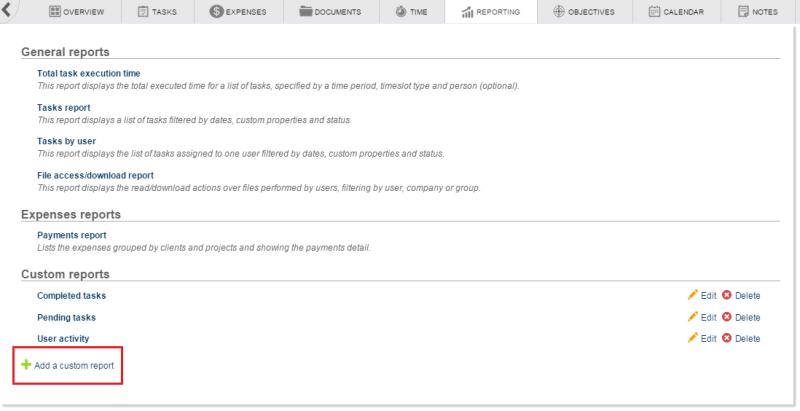Open the Tasks by user report
Viewport: 800px width, 411px height.
[66, 141]
